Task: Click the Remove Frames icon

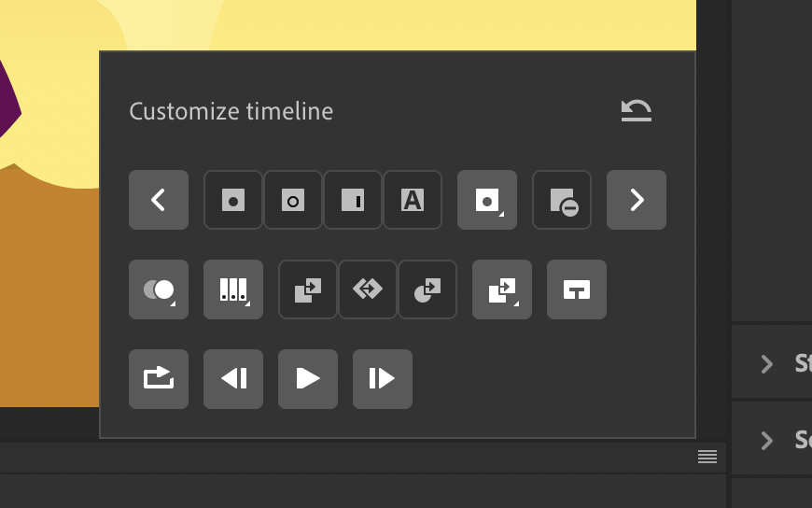Action: coord(562,200)
